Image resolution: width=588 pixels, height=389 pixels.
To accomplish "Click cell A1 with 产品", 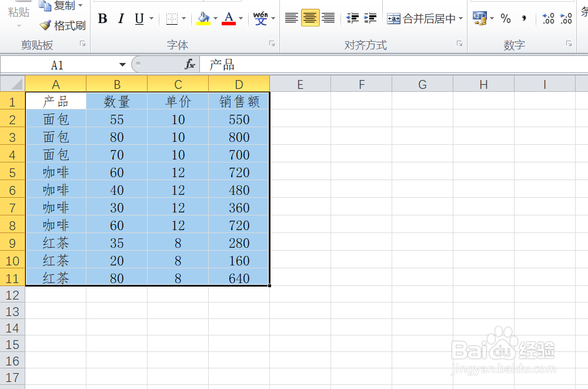I will click(x=55, y=101).
